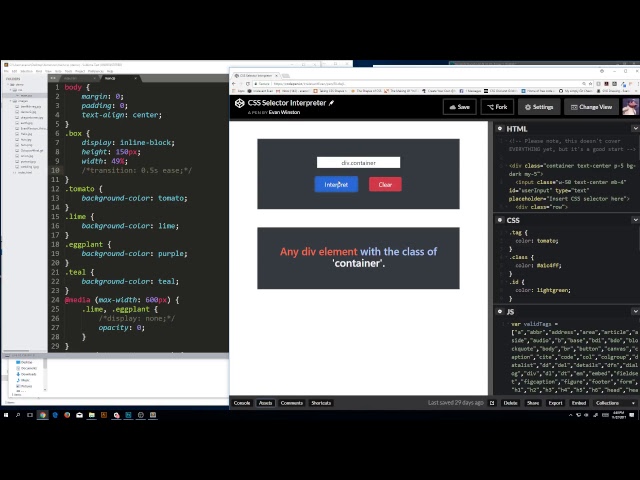Edit pen title with the pencil icon
Image resolution: width=640 pixels, height=480 pixels.
[x=331, y=103]
